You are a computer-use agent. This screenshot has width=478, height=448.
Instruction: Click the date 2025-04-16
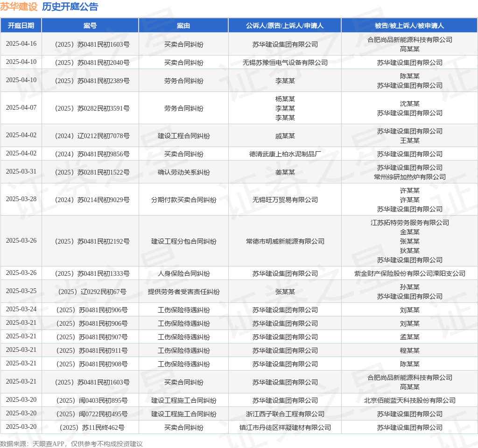[x=21, y=44]
